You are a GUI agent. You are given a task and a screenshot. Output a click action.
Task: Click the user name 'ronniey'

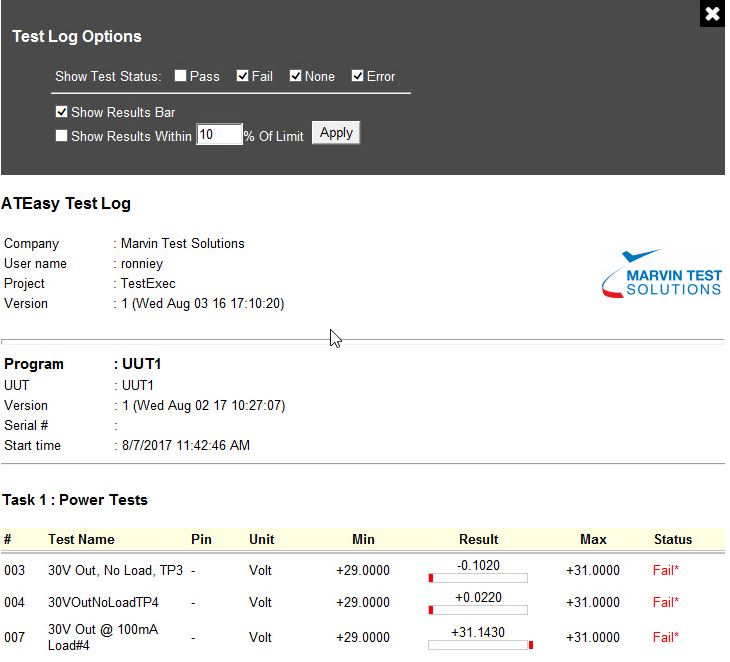142,264
